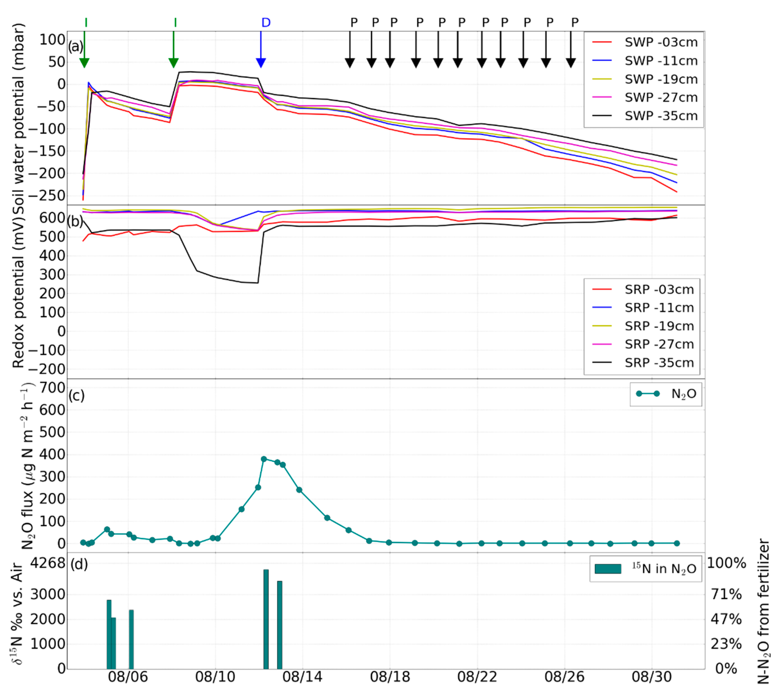
Task: Click the black SRP -35cm legend line
Action: (602, 363)
